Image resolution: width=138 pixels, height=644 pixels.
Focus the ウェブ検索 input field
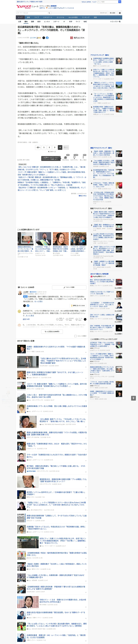point(108,2)
